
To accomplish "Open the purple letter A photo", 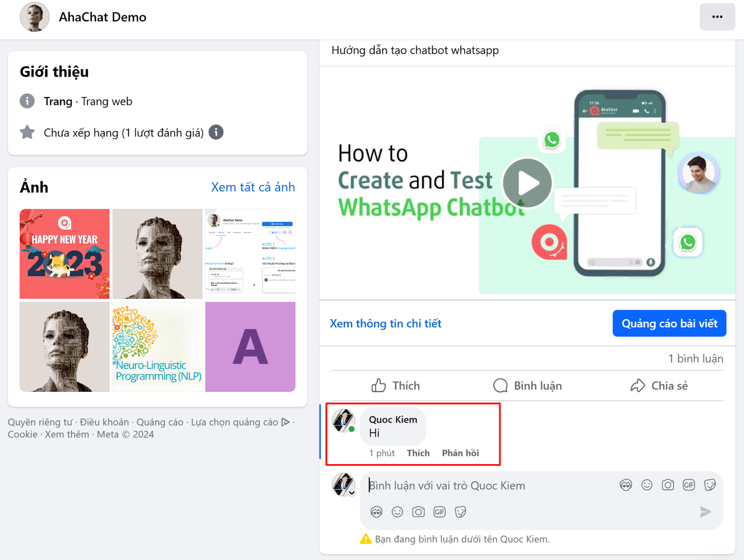I will tap(250, 347).
